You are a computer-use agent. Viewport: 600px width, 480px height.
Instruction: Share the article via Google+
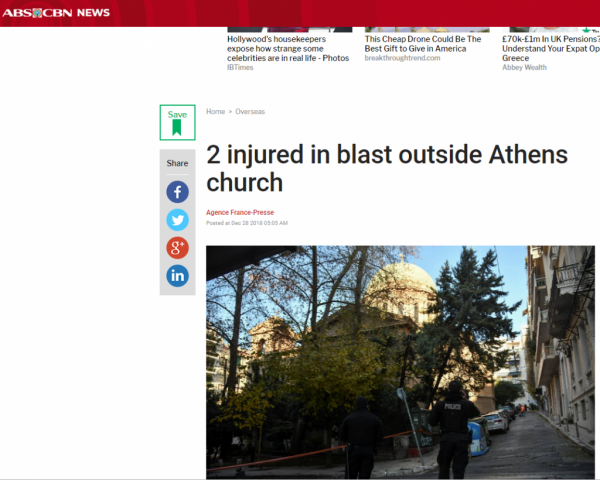point(177,248)
